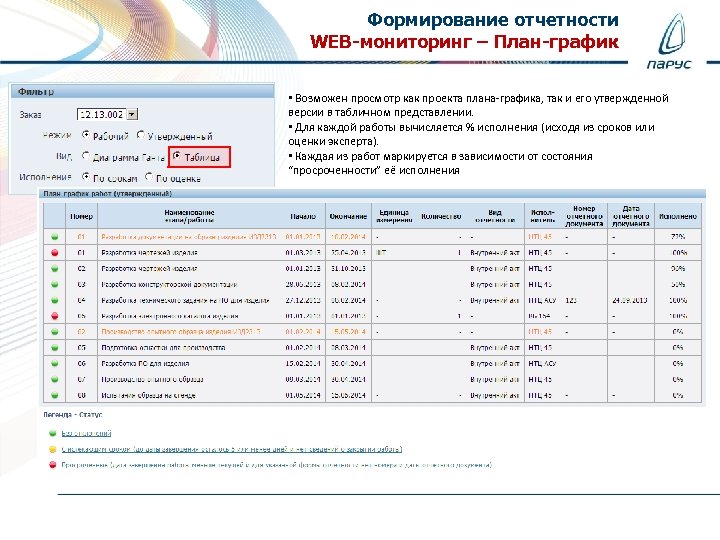Click orange stage name Разработка документации
This screenshot has width=720, height=540.
[x=189, y=237]
